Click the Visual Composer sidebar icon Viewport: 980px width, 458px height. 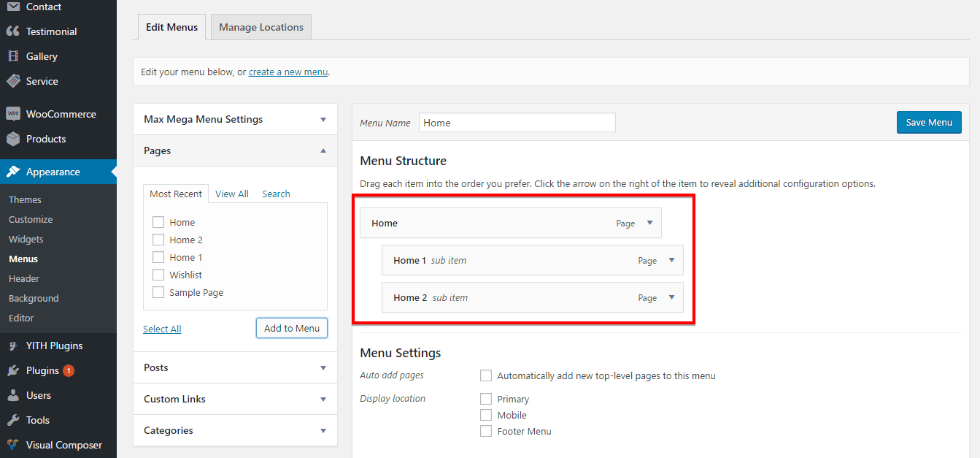click(12, 444)
